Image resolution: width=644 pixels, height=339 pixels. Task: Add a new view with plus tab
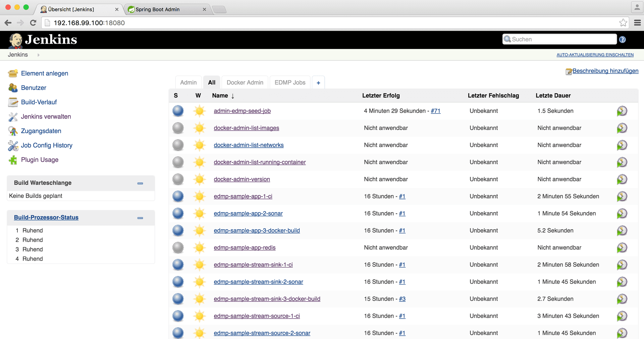point(318,83)
